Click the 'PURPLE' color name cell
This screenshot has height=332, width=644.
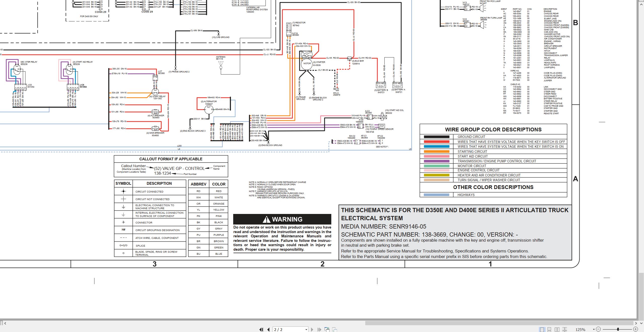pyautogui.click(x=219, y=235)
